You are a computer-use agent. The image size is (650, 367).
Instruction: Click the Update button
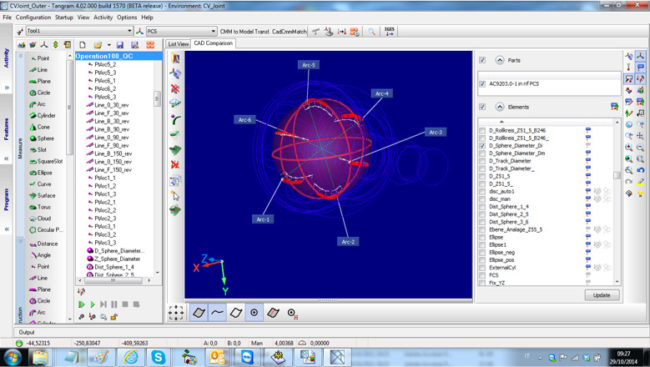[x=601, y=295]
